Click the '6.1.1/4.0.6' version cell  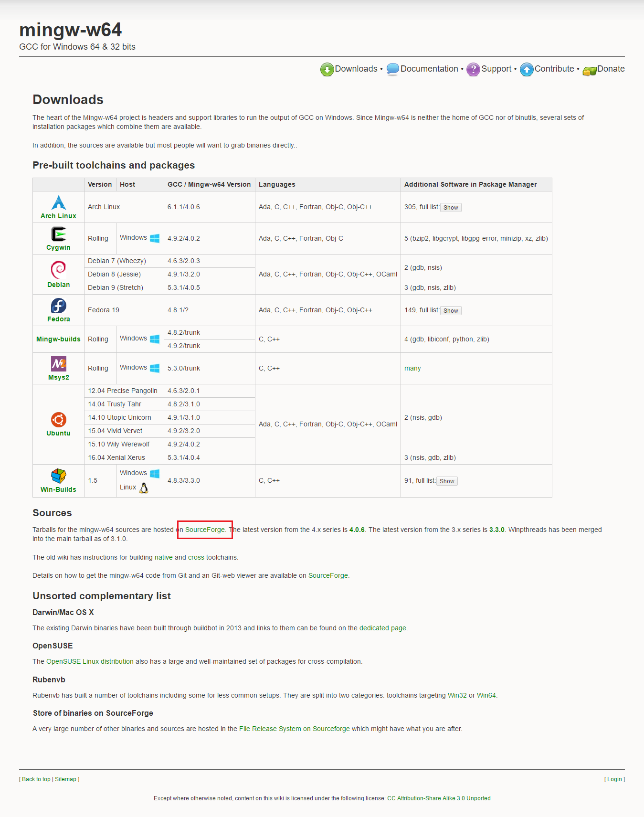210,207
